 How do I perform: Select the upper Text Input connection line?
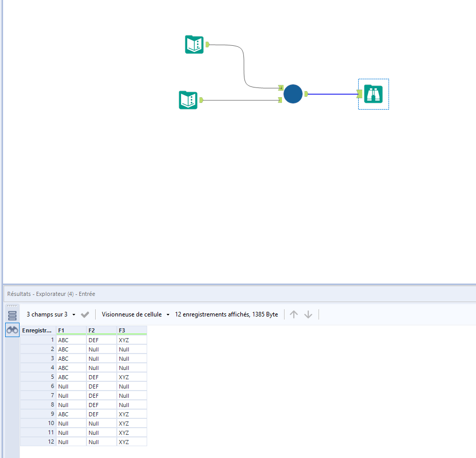click(244, 66)
